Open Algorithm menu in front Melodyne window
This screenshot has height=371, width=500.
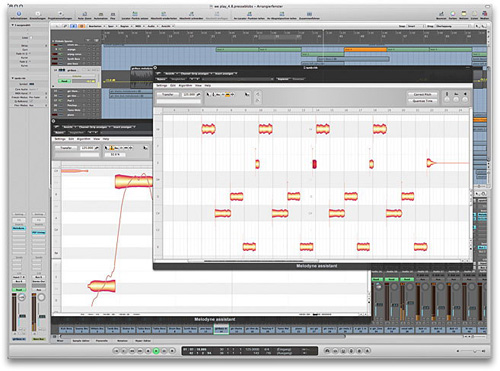click(x=185, y=86)
